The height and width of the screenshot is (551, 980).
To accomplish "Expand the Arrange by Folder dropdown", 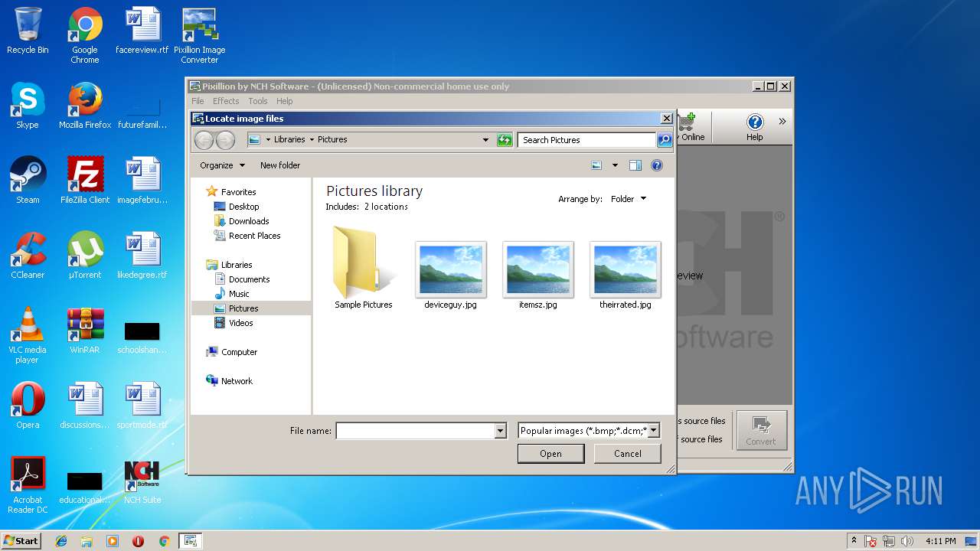I will click(x=629, y=199).
